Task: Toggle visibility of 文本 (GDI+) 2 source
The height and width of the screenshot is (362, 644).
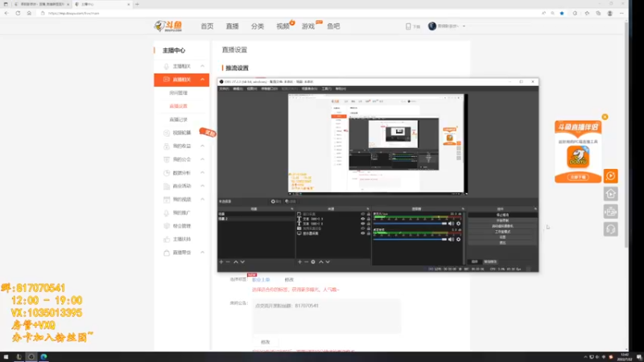Action: click(x=363, y=224)
